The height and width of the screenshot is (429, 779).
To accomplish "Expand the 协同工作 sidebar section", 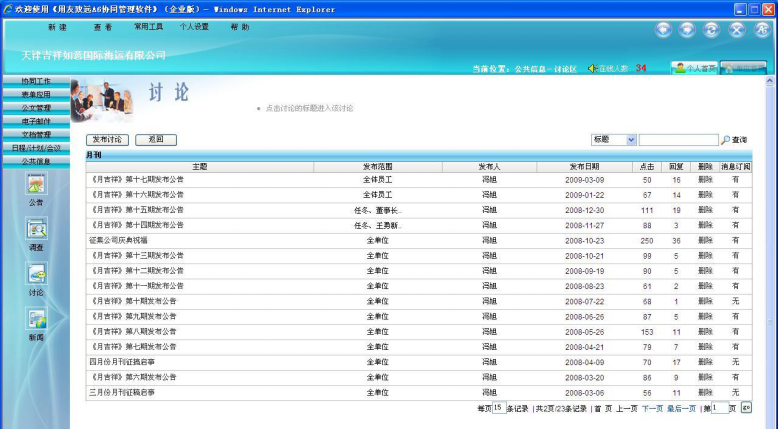I will [x=36, y=81].
